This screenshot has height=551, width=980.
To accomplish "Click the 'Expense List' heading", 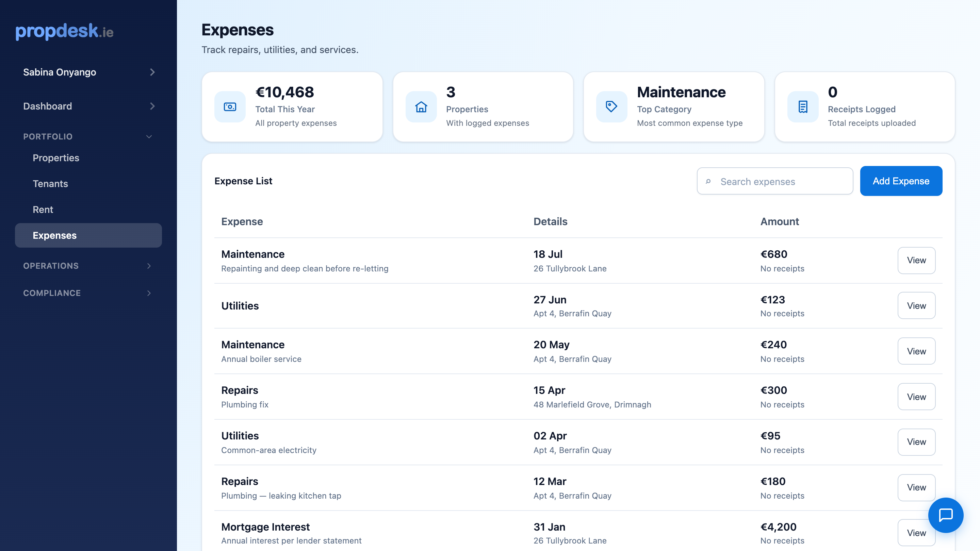I will 244,181.
